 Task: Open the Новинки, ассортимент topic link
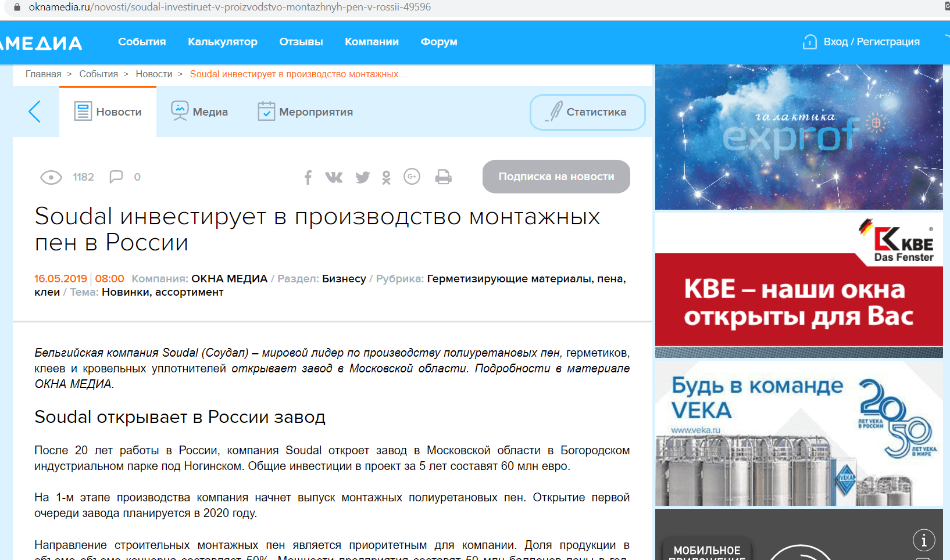163,292
